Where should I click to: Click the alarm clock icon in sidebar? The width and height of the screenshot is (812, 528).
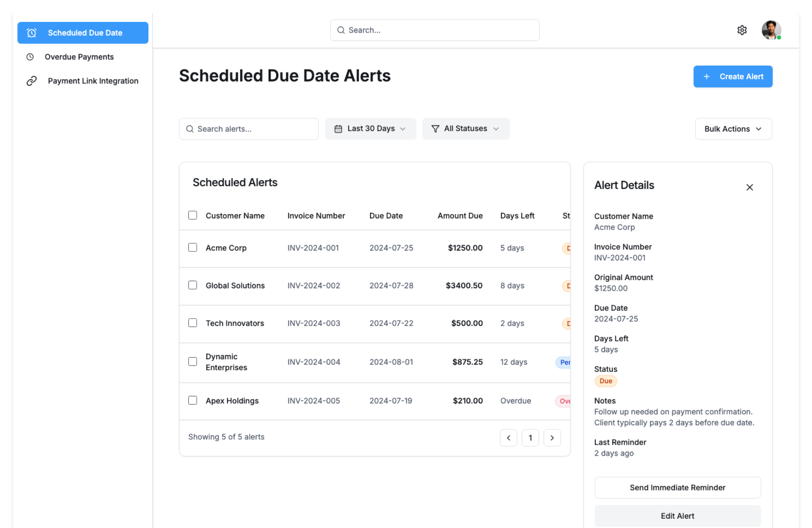pos(32,33)
